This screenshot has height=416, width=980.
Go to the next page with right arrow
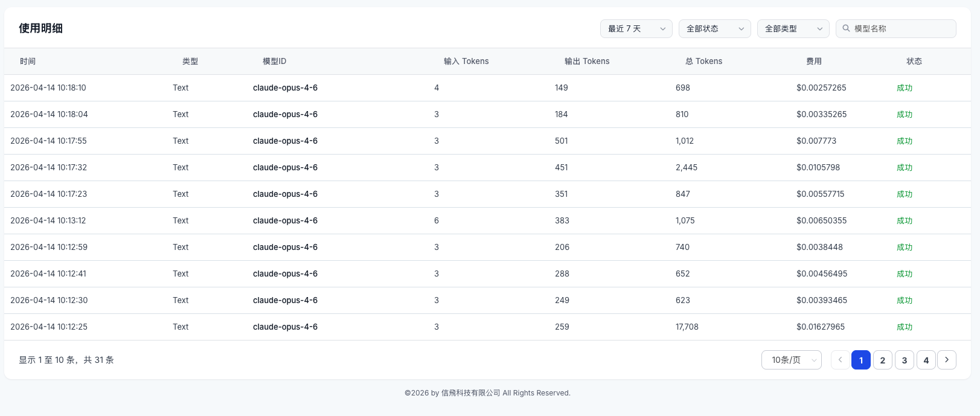(x=947, y=360)
